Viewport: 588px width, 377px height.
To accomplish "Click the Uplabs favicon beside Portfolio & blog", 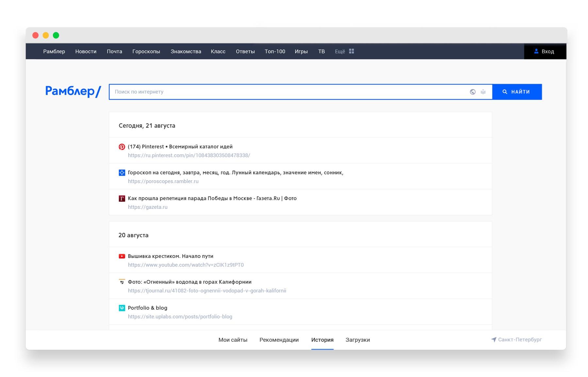I will tap(122, 308).
